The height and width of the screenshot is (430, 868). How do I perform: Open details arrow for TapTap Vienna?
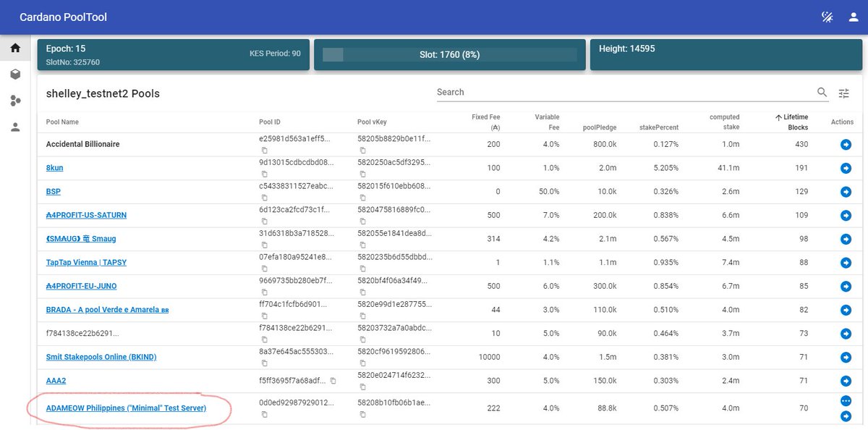point(846,263)
